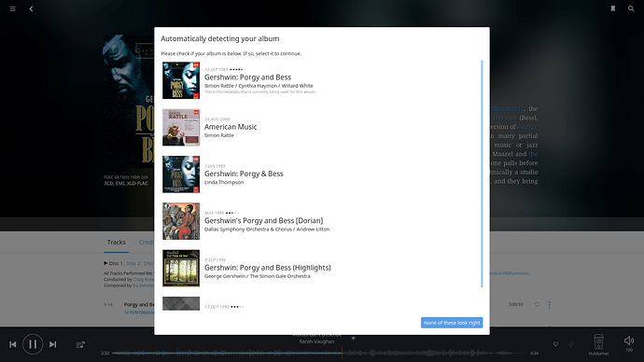Select Gershwin: Porgy and Bess by Simon Rattle
This screenshot has width=644, height=362.
(x=321, y=80)
